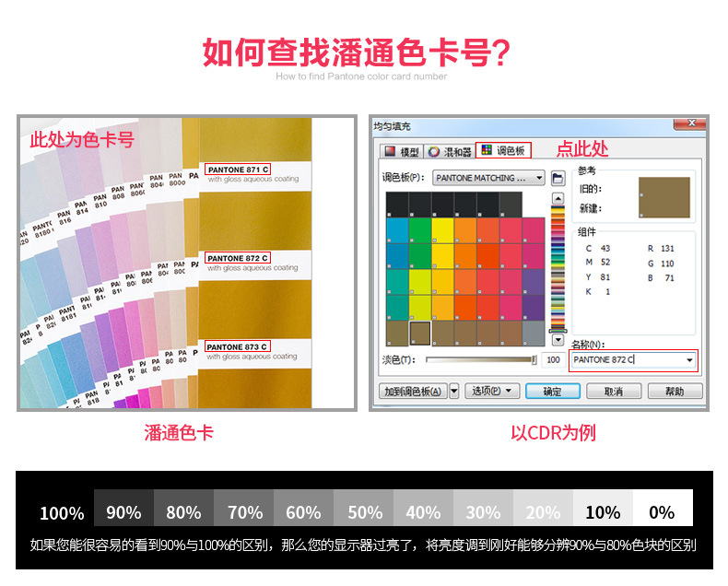Click the 帮助 help button
Image resolution: width=728 pixels, height=586 pixels.
pos(675,392)
